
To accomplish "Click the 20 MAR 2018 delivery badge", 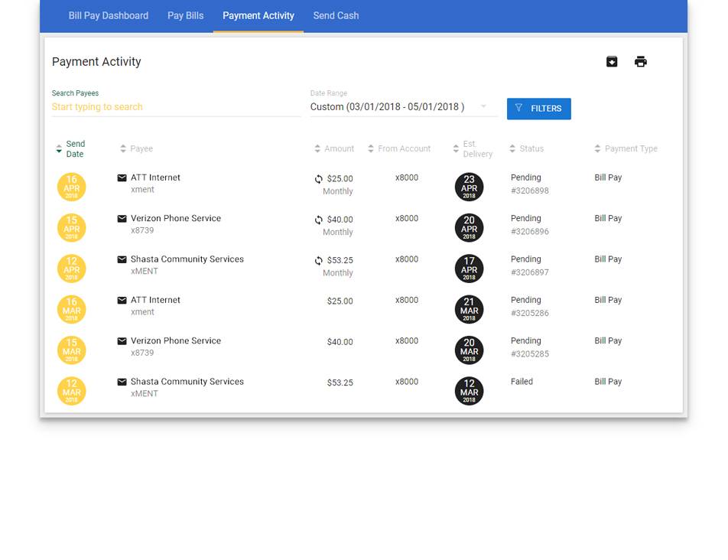I will [469, 350].
